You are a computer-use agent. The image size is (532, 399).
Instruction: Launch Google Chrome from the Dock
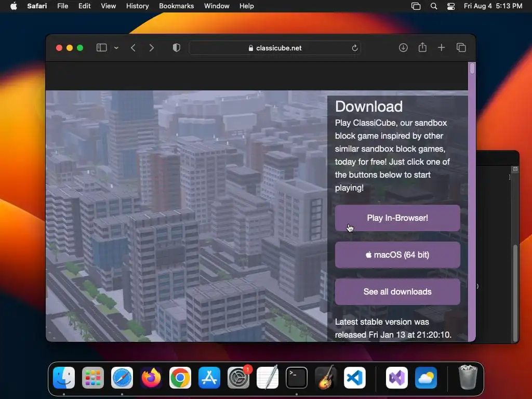[x=180, y=378]
